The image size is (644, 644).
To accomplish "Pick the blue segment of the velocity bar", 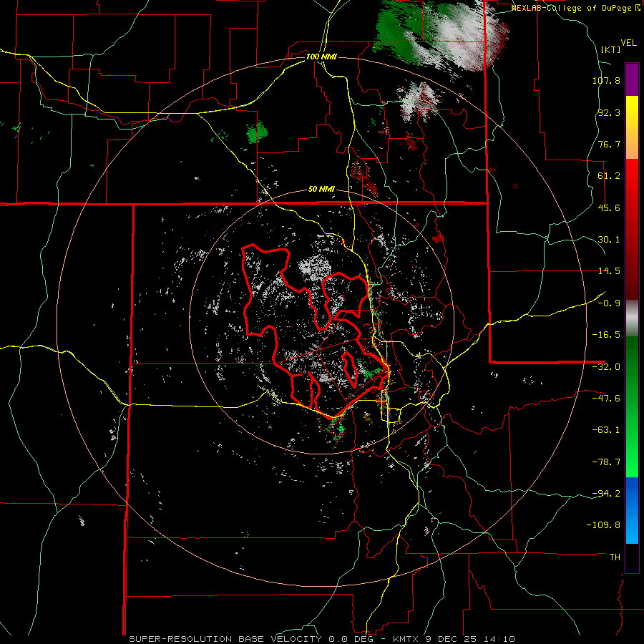I will click(632, 510).
